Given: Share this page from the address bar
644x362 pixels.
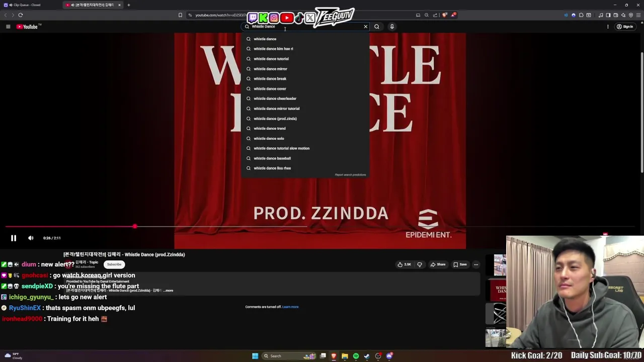Looking at the screenshot, I should pyautogui.click(x=435, y=15).
